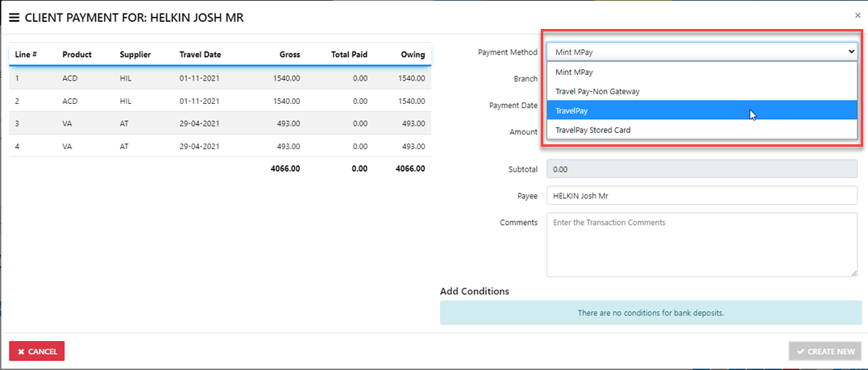The height and width of the screenshot is (370, 868).
Task: Click the Travel Date column header
Action: coord(200,55)
